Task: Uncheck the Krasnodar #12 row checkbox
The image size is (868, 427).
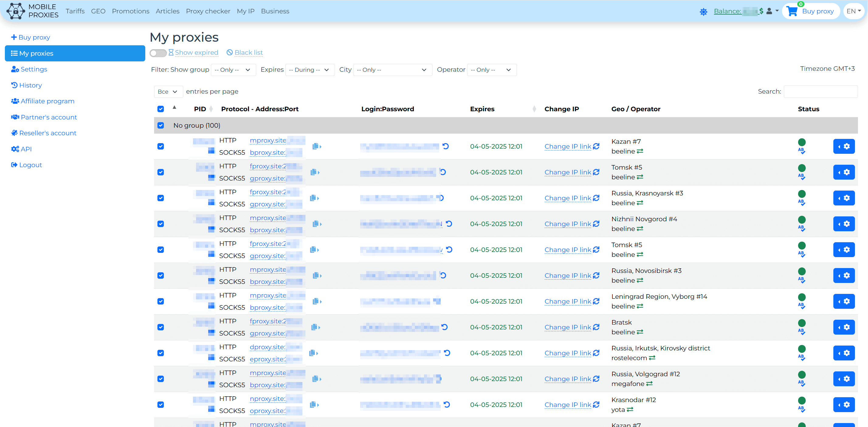Action: pos(161,405)
